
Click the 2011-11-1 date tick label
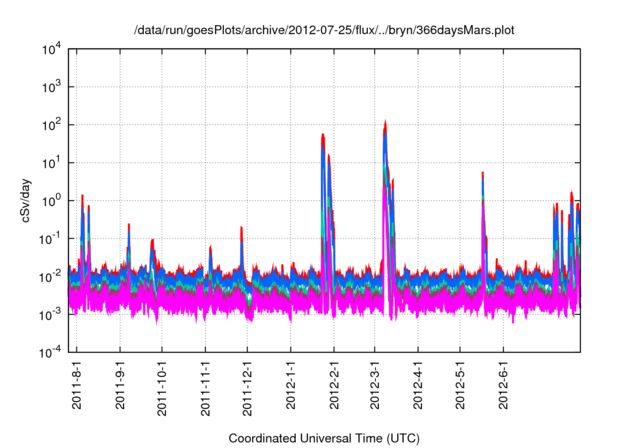tap(205, 388)
